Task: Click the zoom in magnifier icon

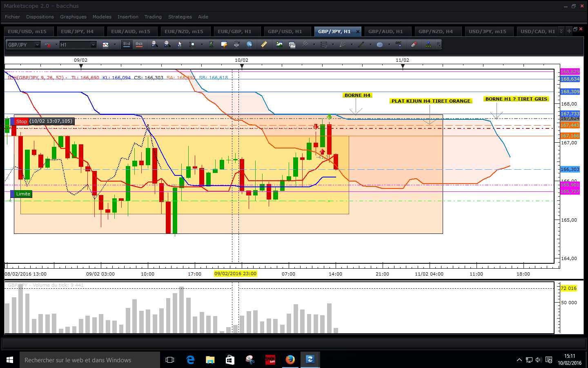Action: (x=154, y=44)
